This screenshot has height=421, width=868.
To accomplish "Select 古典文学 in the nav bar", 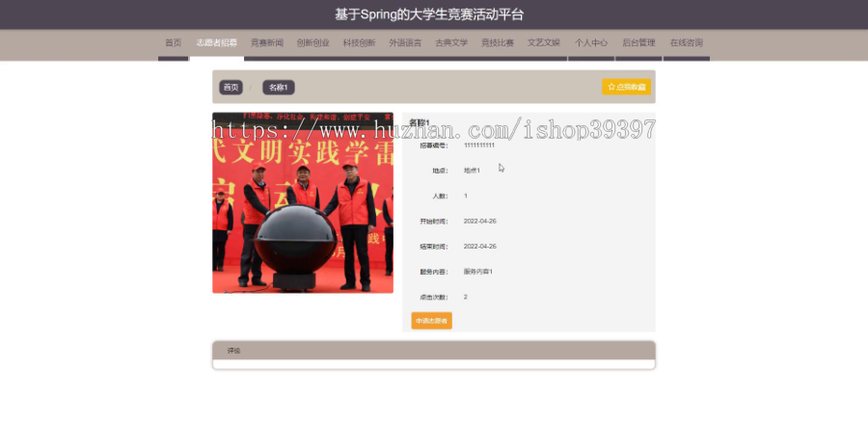I will (451, 42).
